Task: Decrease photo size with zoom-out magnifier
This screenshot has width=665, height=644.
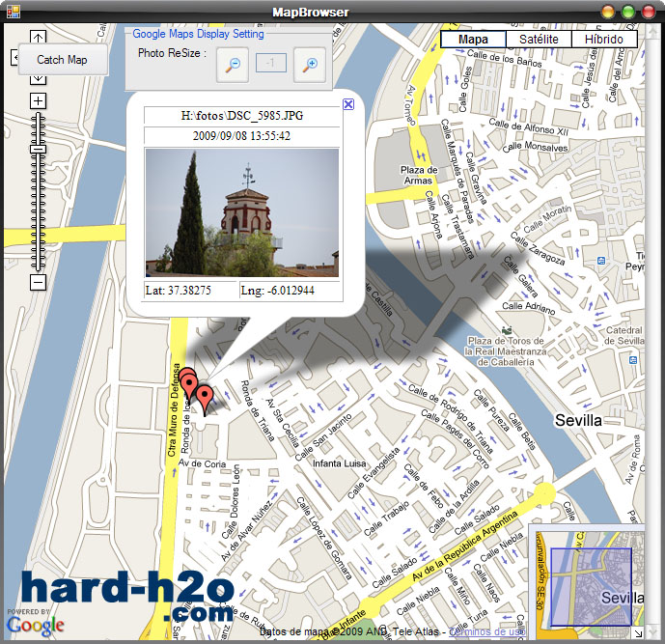Action: tap(233, 65)
